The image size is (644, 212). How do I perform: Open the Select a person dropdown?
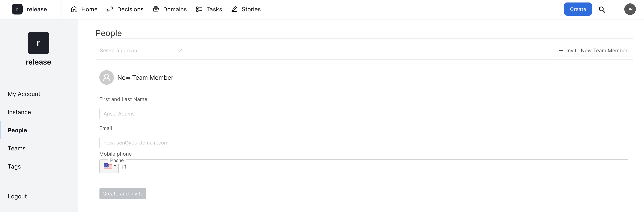pos(141,51)
